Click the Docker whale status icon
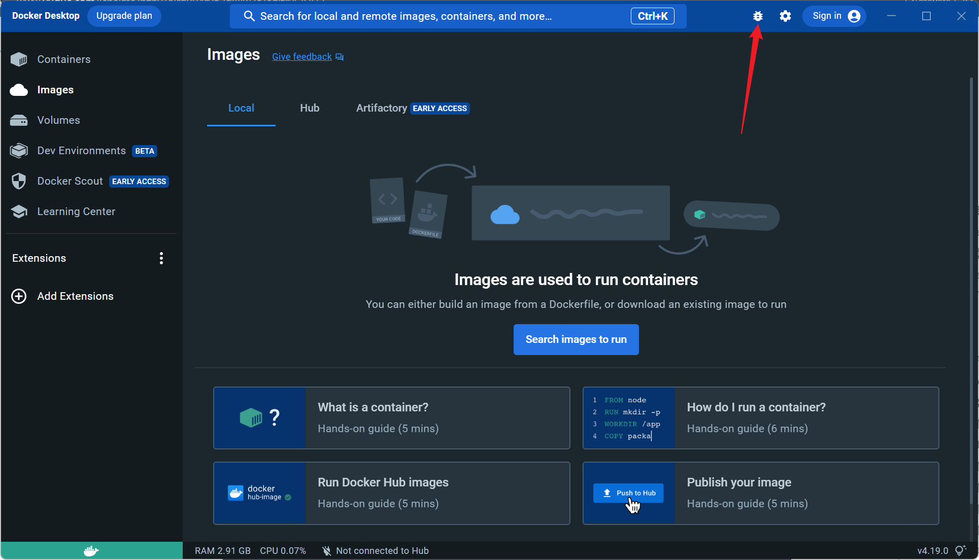 click(91, 551)
